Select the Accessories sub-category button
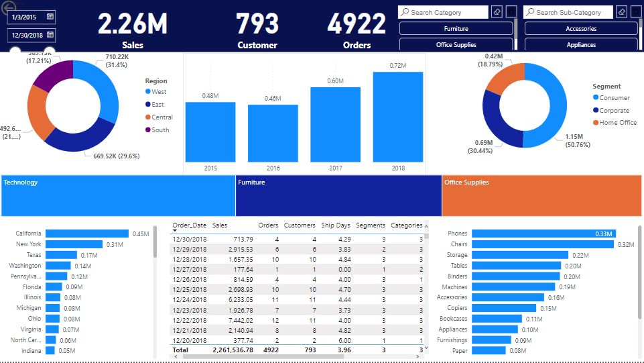The width and height of the screenshot is (644, 363). [581, 28]
